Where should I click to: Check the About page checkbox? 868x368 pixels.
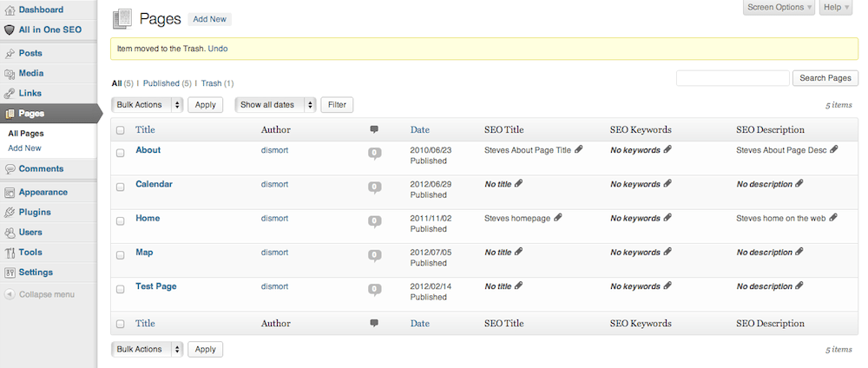[121, 152]
